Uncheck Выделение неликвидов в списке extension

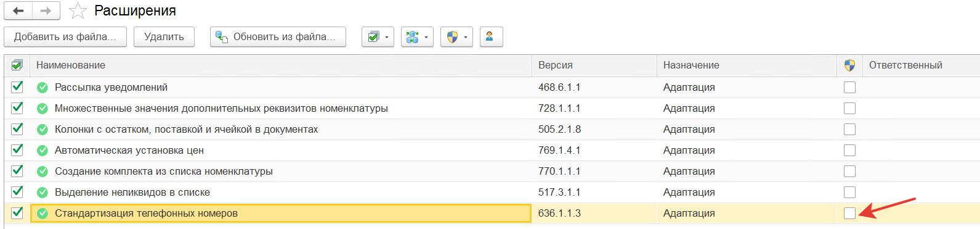click(x=17, y=192)
